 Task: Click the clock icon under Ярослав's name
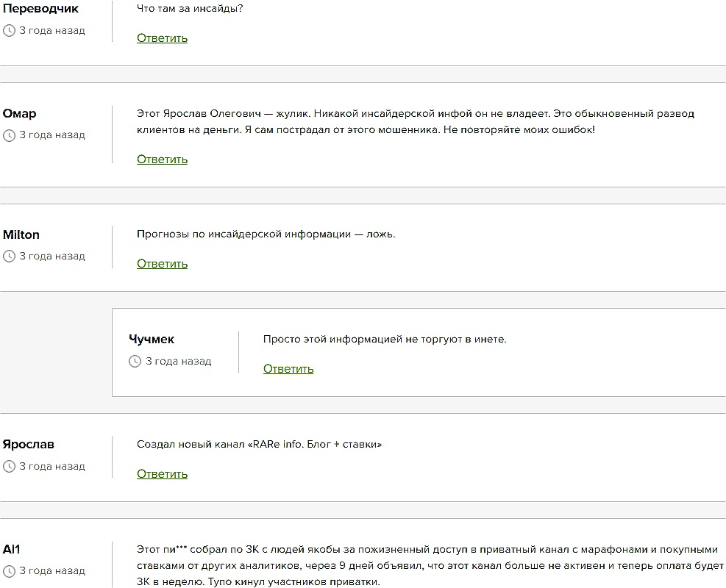click(x=9, y=467)
